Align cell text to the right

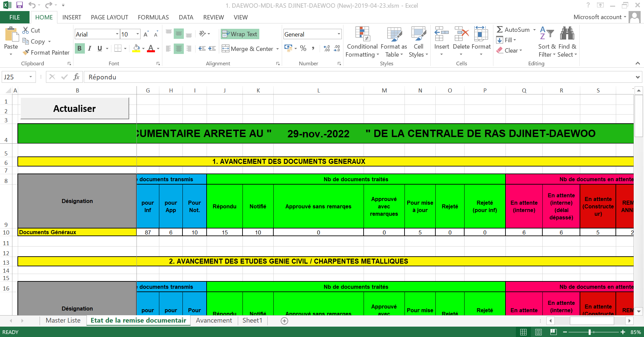189,49
